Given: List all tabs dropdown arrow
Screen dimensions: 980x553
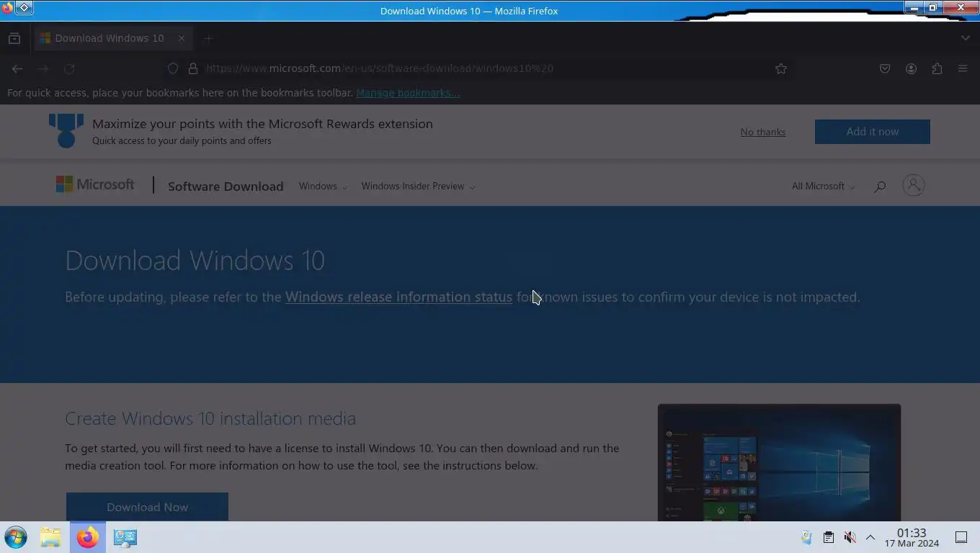Looking at the screenshot, I should pyautogui.click(x=966, y=38).
